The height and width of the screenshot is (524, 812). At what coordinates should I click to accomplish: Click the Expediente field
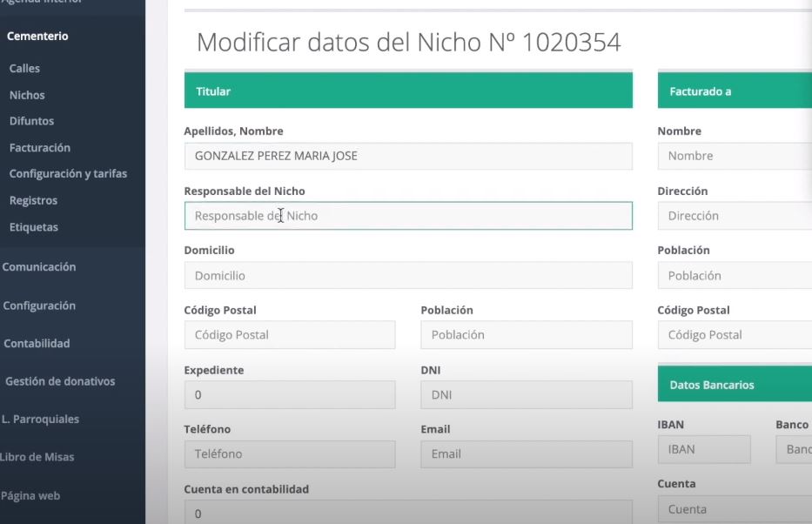290,395
